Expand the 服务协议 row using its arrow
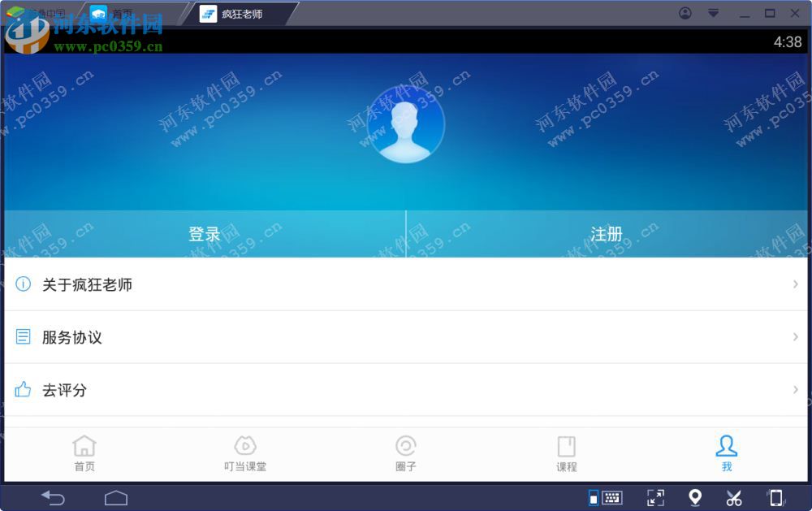The image size is (812, 511). coord(797,337)
